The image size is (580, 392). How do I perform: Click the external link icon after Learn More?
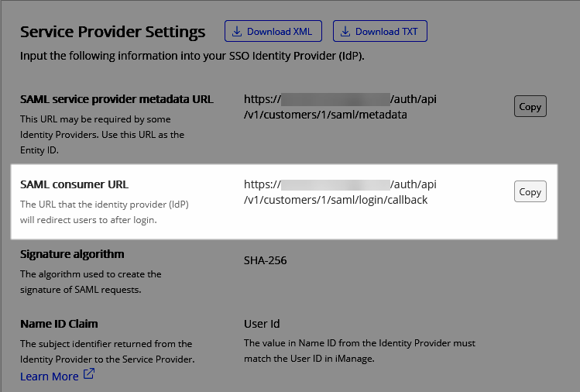point(89,376)
